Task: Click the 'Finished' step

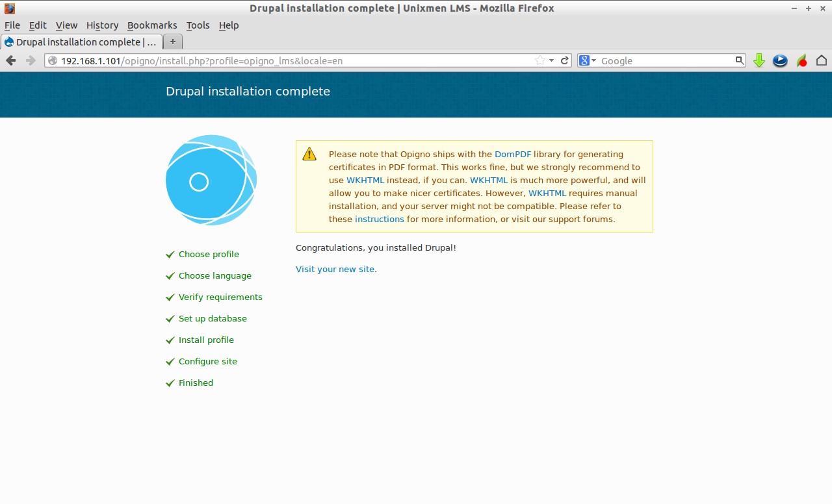Action: point(196,383)
